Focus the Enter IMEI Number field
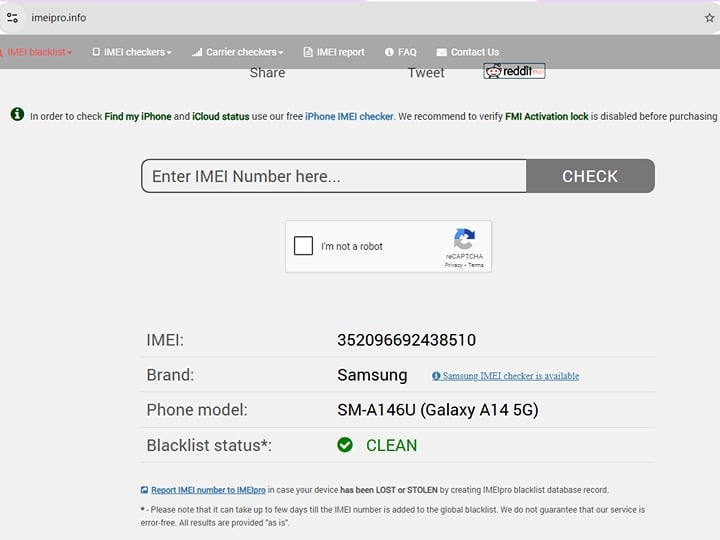 334,176
